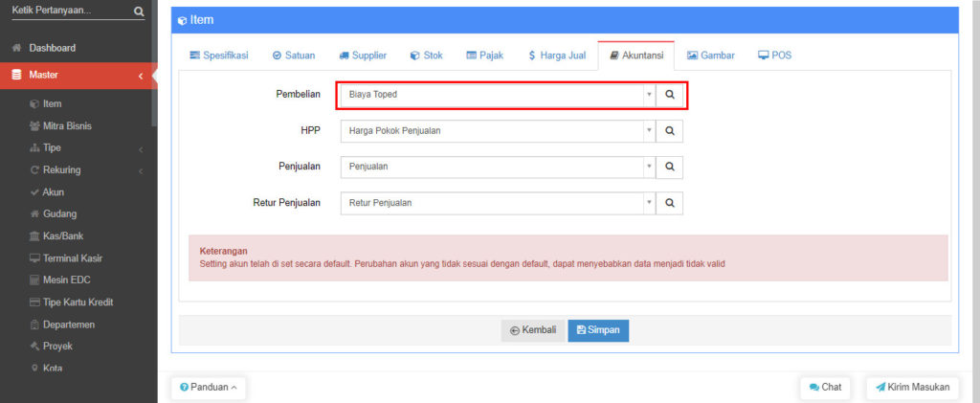The width and height of the screenshot is (980, 403).
Task: Open the Chat button
Action: 825,387
